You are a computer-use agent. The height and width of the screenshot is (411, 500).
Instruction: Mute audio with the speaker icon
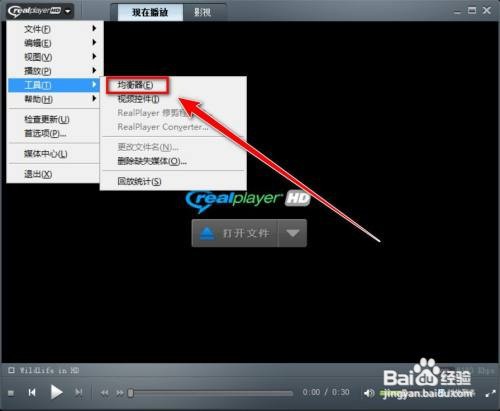(x=369, y=393)
